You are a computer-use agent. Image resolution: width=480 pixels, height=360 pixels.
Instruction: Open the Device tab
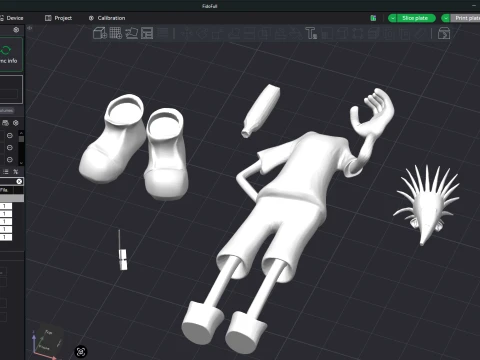[12, 18]
